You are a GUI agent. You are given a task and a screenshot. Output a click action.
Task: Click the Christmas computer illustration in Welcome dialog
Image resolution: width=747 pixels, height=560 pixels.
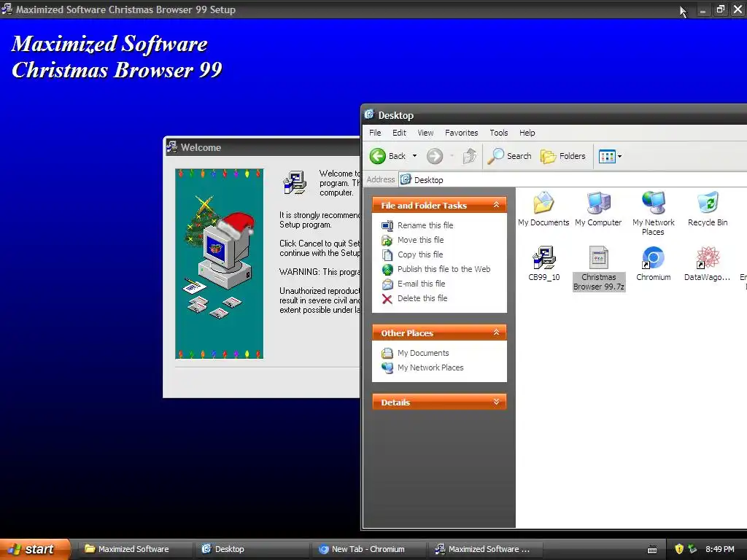(x=219, y=263)
